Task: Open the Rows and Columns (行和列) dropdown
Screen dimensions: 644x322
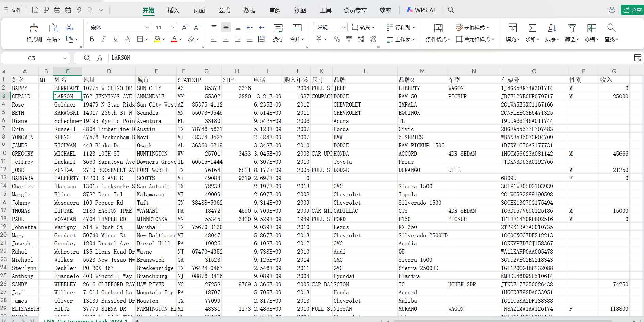Action: (x=401, y=27)
